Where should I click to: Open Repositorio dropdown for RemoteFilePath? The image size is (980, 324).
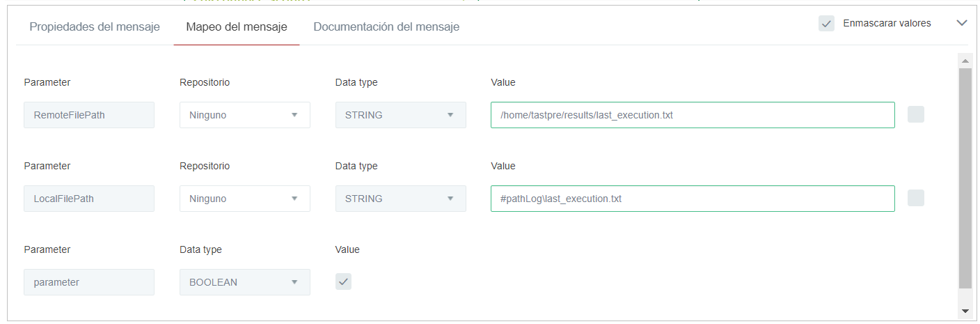coord(244,115)
